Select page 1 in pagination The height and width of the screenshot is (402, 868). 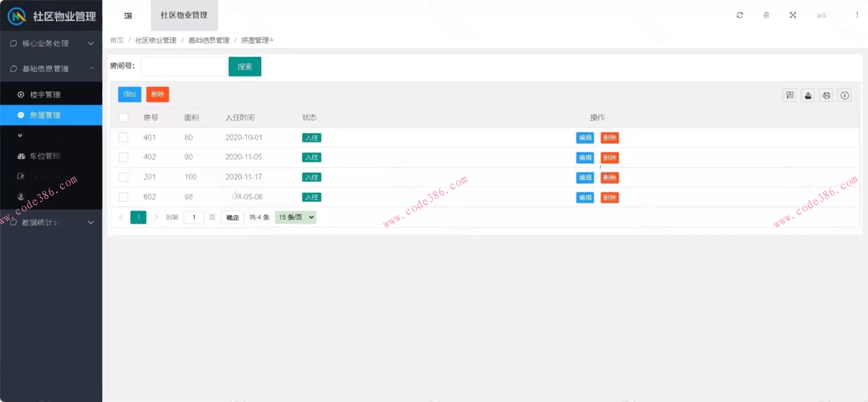[x=138, y=218]
